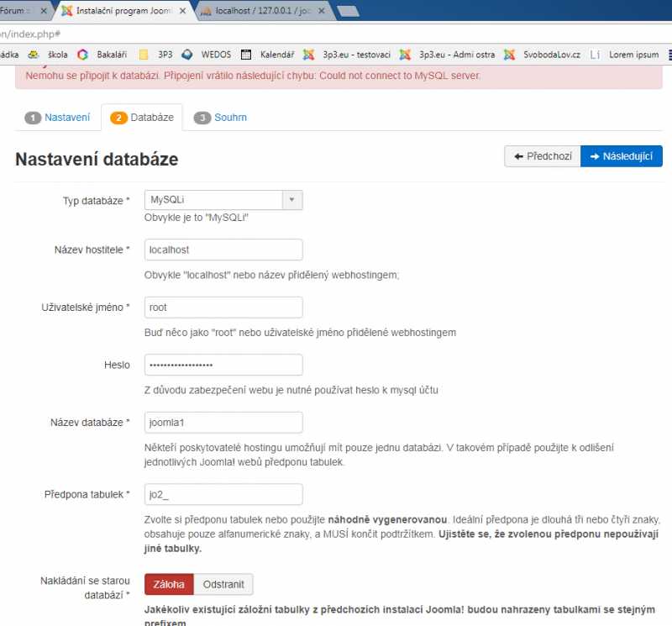This screenshot has height=626, width=672.
Task: Select step 2 Databáze tab
Action: click(x=142, y=118)
